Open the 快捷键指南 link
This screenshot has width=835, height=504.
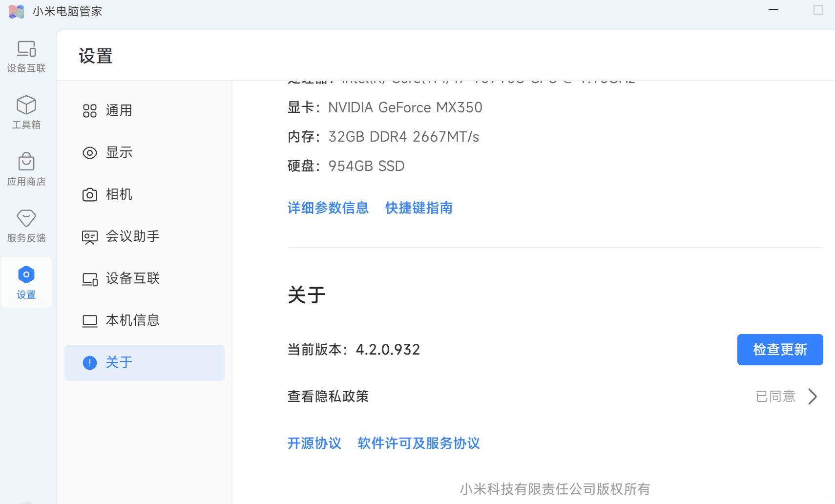click(418, 208)
